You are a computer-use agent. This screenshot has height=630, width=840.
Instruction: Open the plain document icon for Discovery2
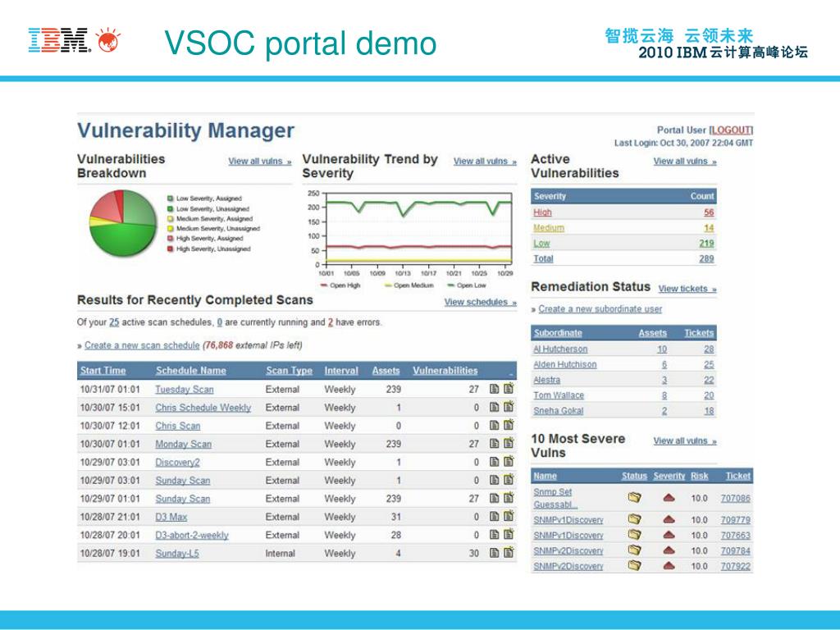coord(494,463)
